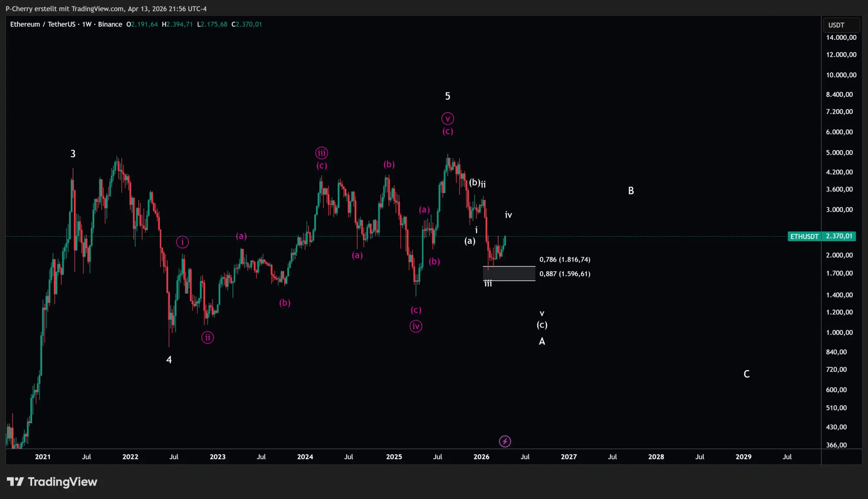Screen dimensions: 868x499
Task: Select the green C2.370,01 close value in header
Action: pyautogui.click(x=247, y=24)
